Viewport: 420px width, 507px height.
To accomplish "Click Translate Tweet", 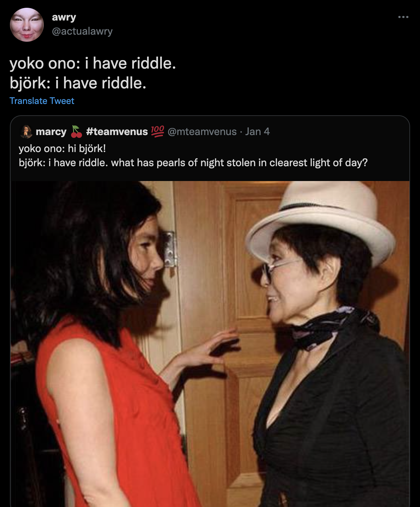I will tap(41, 100).
